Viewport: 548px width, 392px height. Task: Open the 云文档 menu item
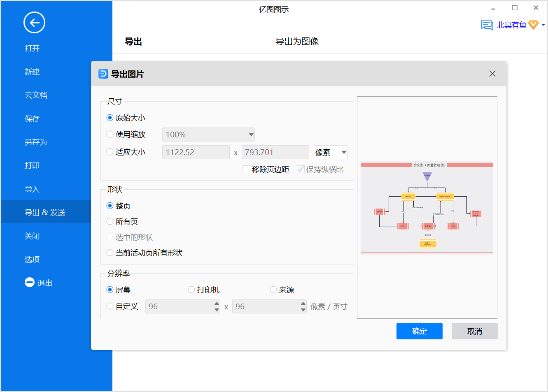36,95
